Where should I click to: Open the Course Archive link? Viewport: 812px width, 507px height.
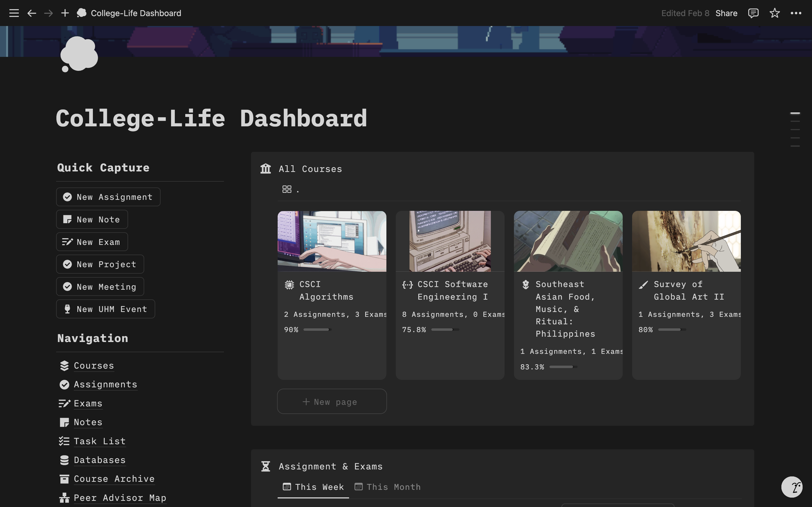click(x=114, y=479)
